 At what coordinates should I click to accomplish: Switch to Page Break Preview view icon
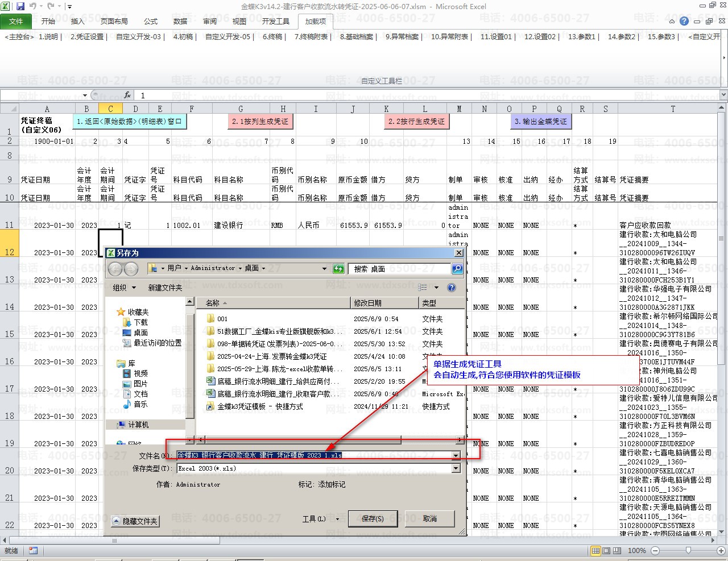click(x=617, y=551)
